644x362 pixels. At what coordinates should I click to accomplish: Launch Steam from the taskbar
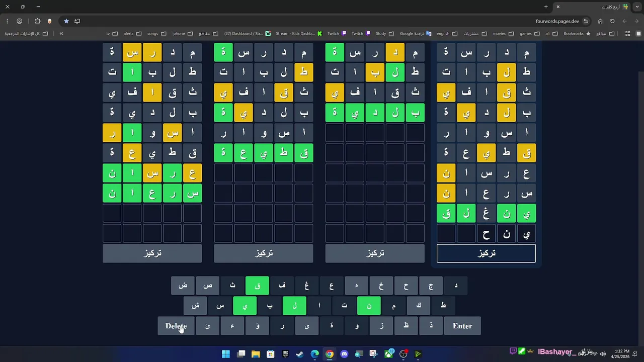click(x=300, y=354)
